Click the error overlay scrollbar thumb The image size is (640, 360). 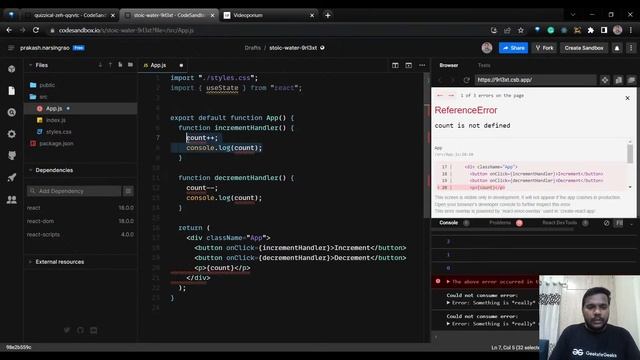coord(630,153)
